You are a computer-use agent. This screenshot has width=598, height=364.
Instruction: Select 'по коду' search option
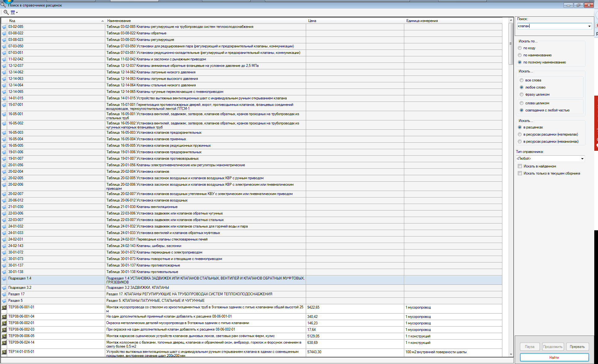pyautogui.click(x=520, y=48)
